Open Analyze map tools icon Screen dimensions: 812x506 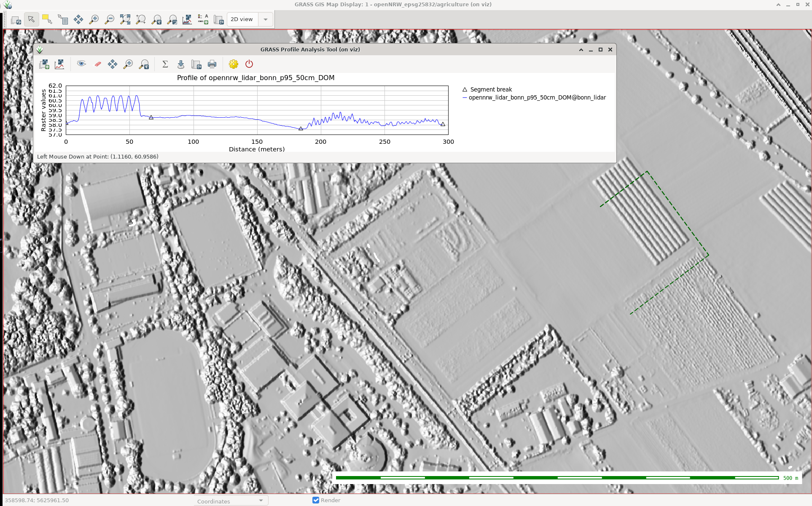(187, 19)
